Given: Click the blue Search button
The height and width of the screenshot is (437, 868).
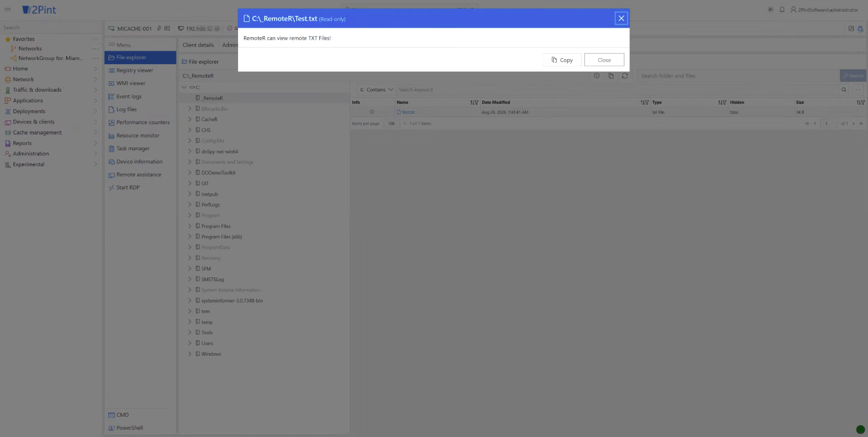Looking at the screenshot, I should pos(853,76).
